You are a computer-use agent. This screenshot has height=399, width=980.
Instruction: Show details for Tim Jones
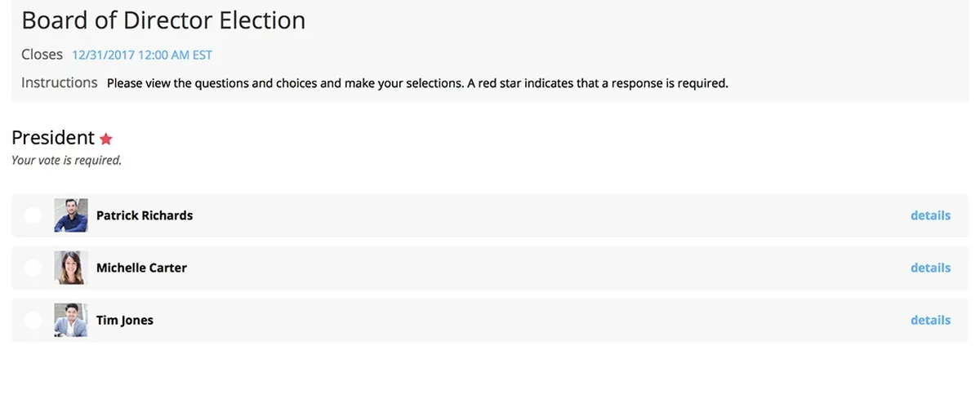pyautogui.click(x=930, y=320)
